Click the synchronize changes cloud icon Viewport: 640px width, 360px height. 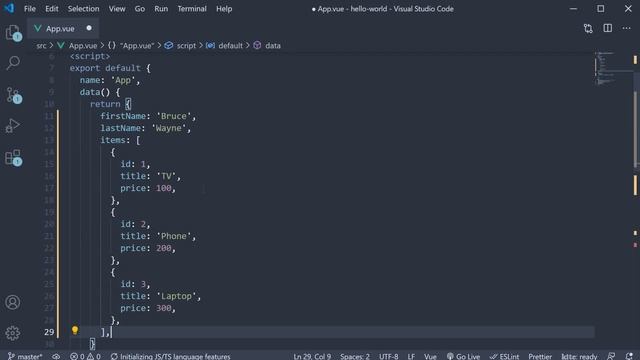(56, 356)
